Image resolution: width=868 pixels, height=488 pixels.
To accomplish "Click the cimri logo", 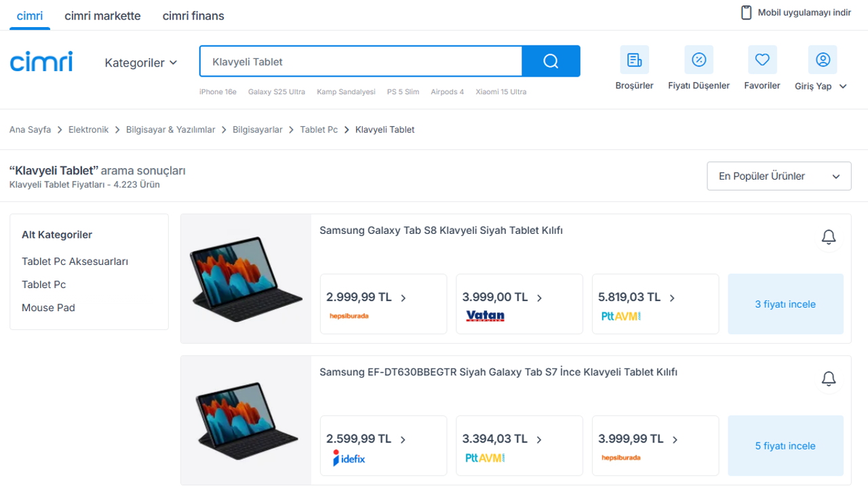I will click(x=41, y=62).
